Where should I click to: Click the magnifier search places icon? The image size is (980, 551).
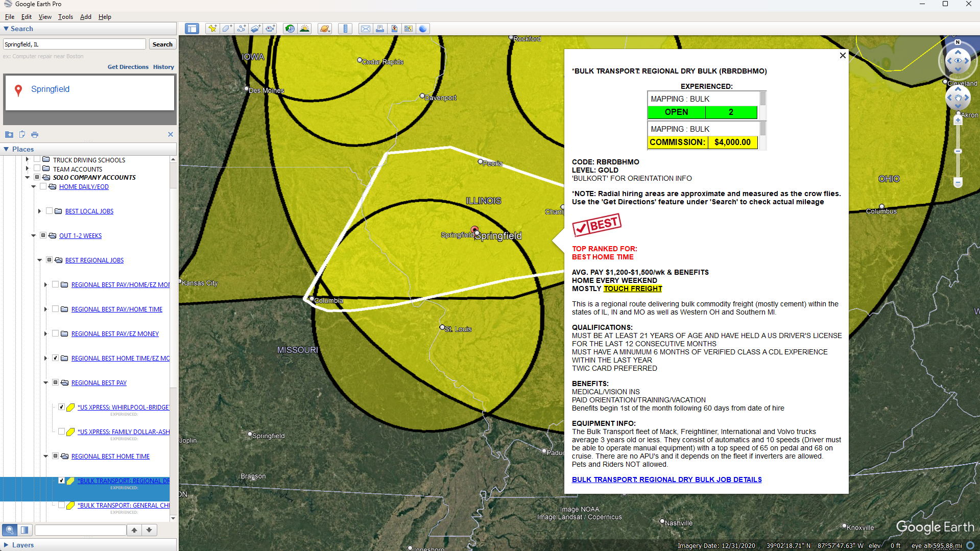point(10,530)
